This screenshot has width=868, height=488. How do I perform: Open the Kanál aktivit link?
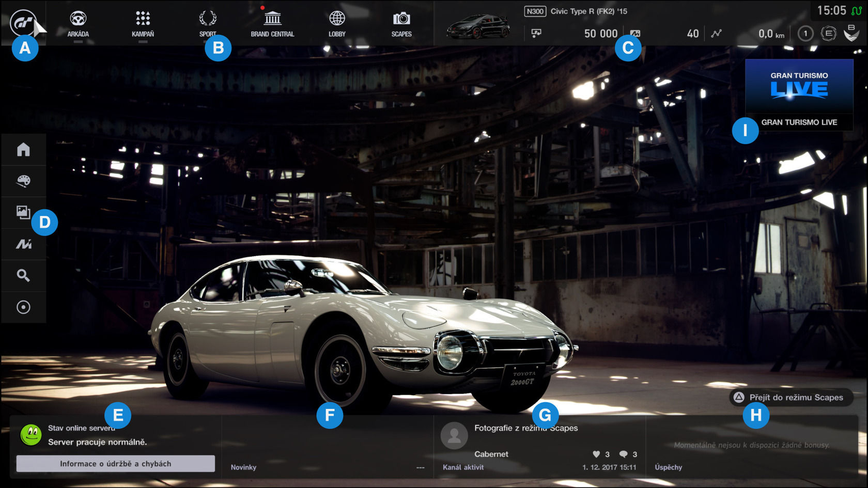(x=462, y=467)
